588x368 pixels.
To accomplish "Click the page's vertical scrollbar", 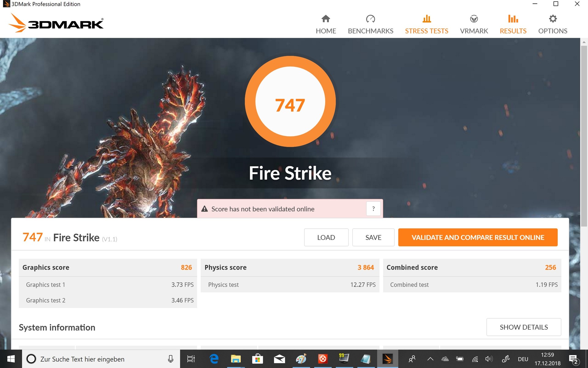I will tap(584, 136).
